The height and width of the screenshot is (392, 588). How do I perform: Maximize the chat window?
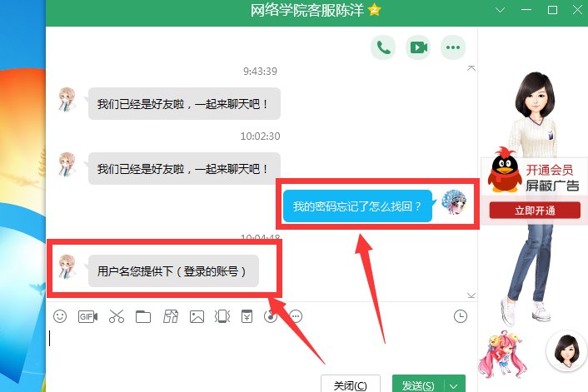tap(552, 10)
